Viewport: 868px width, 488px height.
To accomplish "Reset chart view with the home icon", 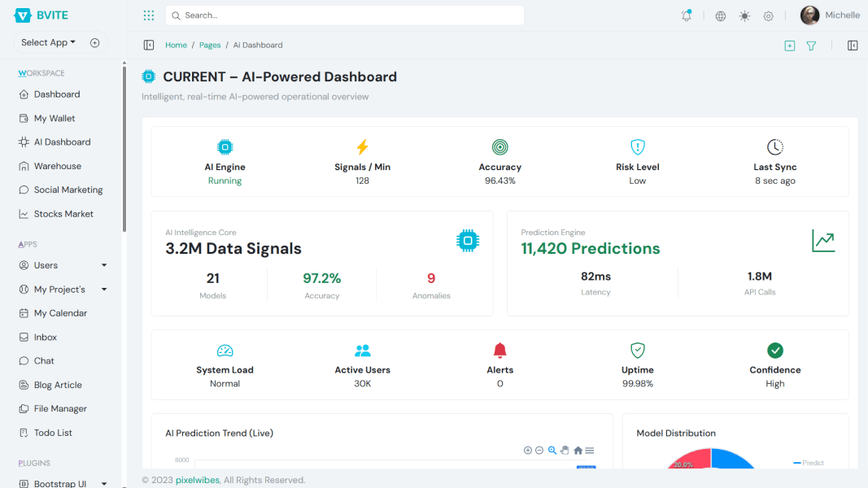I will [x=577, y=450].
